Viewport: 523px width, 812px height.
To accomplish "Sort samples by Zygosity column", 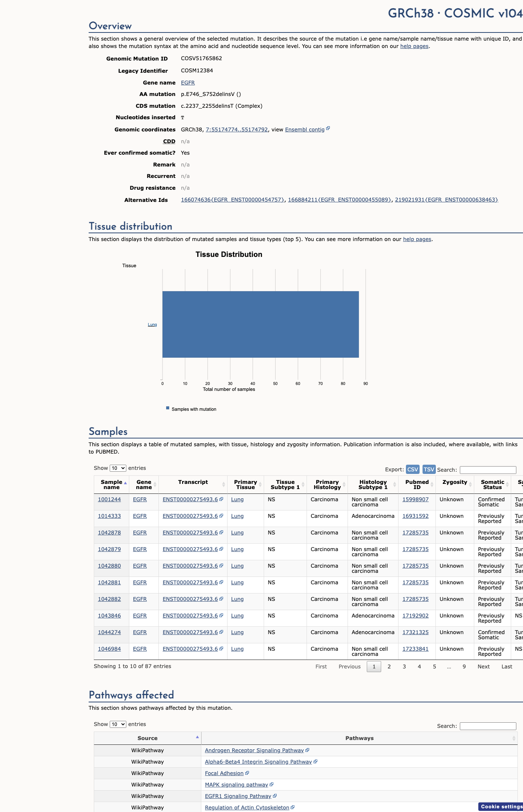I will click(455, 485).
